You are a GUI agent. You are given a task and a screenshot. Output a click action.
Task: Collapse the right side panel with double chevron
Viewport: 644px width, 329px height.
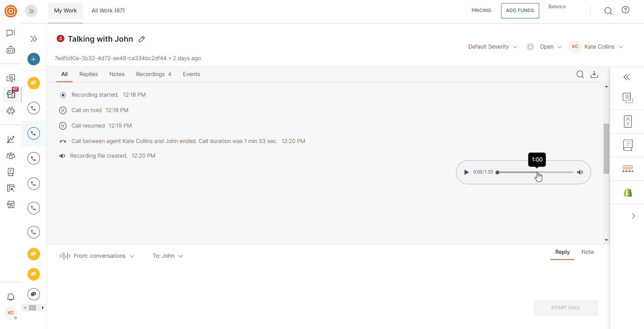(627, 77)
